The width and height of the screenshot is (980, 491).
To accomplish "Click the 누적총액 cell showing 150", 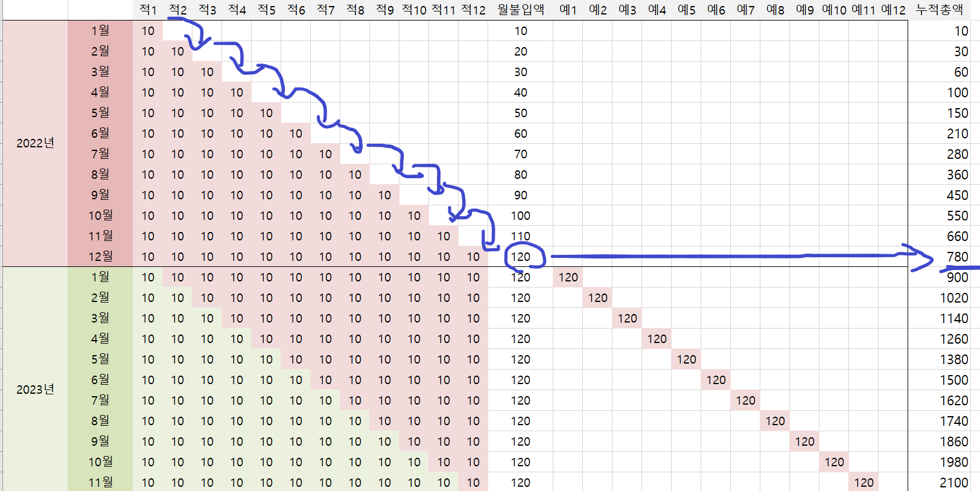I will 940,113.
